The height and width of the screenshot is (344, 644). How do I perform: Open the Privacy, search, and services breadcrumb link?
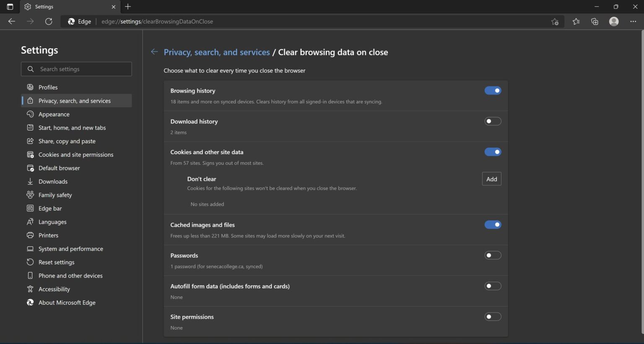pyautogui.click(x=217, y=52)
